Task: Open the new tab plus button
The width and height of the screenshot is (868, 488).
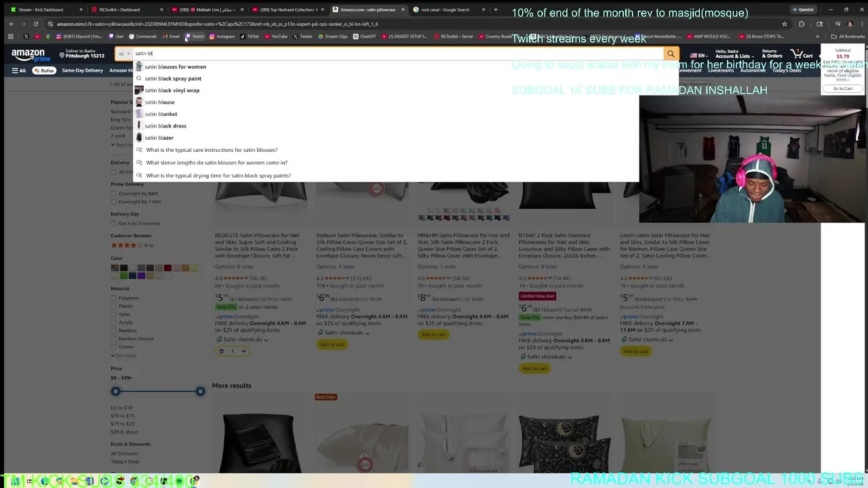Action: pos(496,9)
